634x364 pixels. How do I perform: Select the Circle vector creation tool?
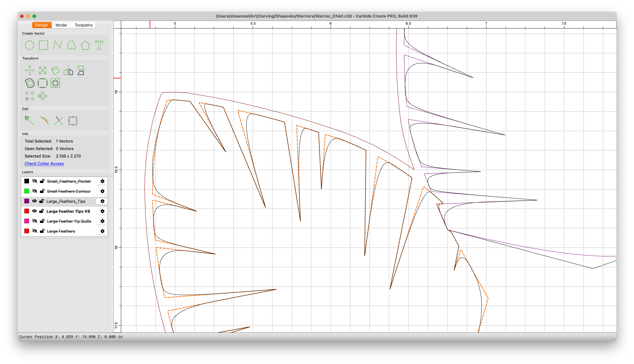coord(29,46)
